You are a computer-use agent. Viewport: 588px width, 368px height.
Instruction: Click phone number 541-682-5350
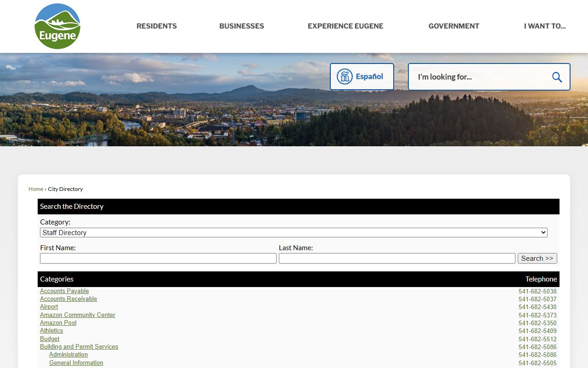click(537, 323)
